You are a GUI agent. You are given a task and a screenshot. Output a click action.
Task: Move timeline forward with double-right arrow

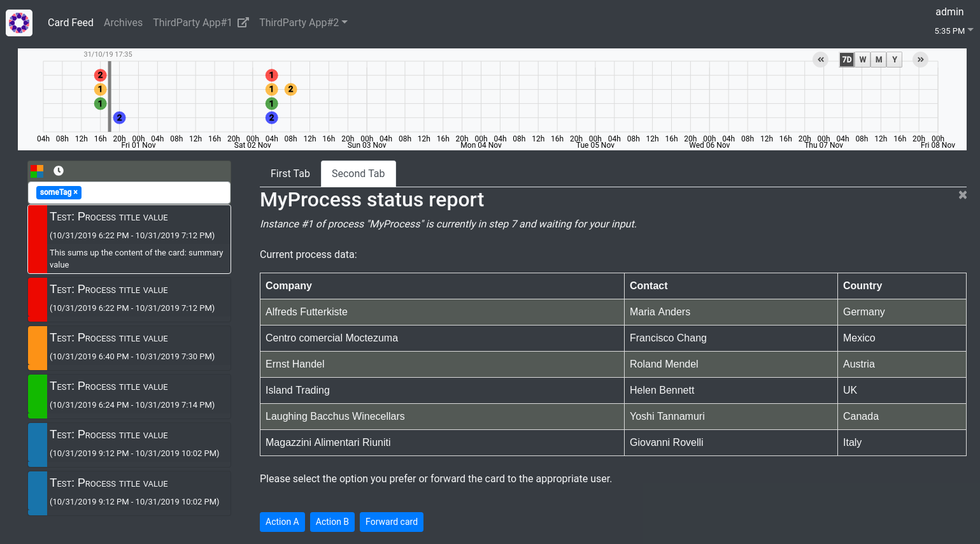click(920, 60)
